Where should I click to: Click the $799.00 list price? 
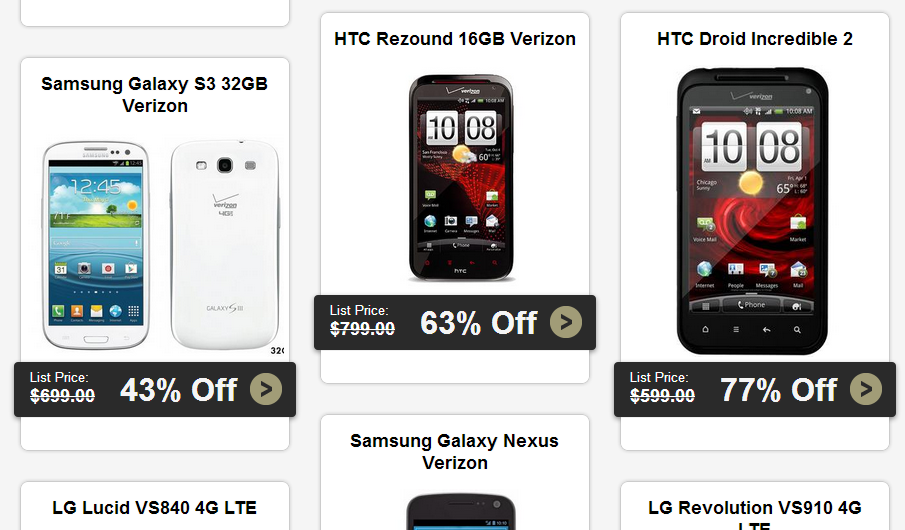coord(362,329)
